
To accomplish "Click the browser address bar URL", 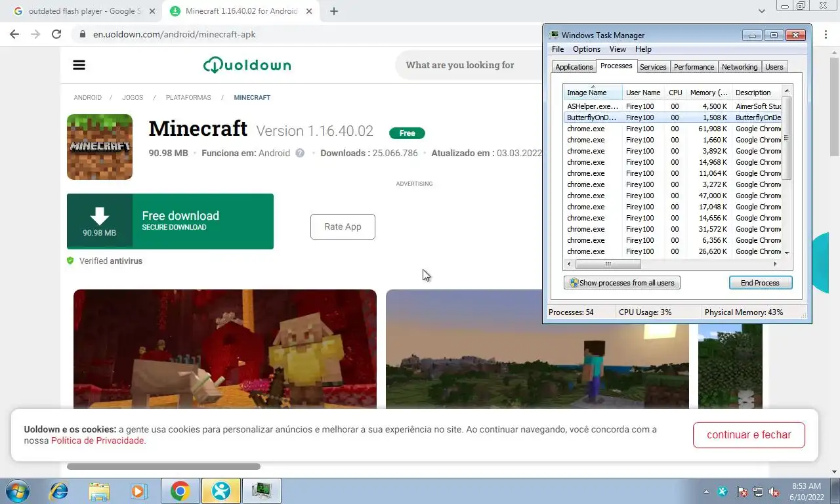I will pos(174,34).
